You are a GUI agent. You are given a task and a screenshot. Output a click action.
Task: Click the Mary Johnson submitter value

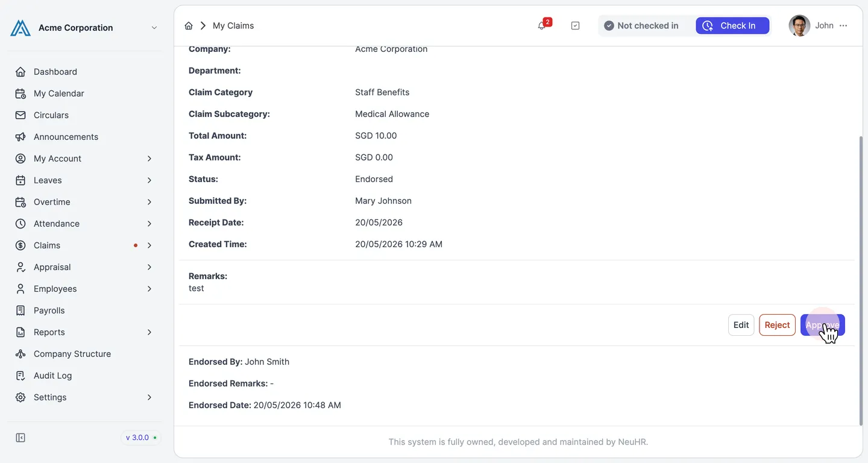coord(383,201)
